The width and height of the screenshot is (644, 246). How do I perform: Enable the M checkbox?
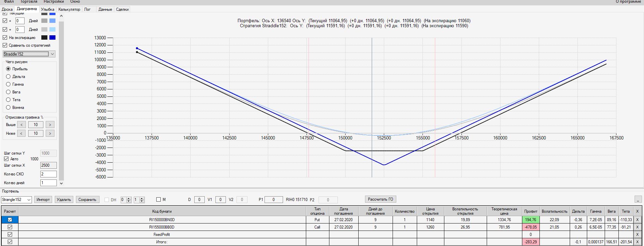click(x=159, y=200)
